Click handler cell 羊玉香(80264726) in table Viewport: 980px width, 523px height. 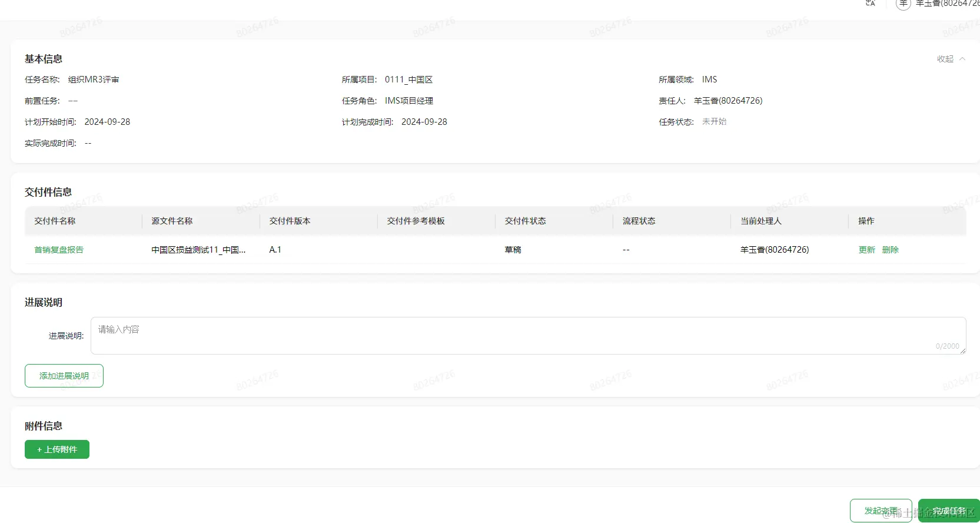[x=775, y=250]
